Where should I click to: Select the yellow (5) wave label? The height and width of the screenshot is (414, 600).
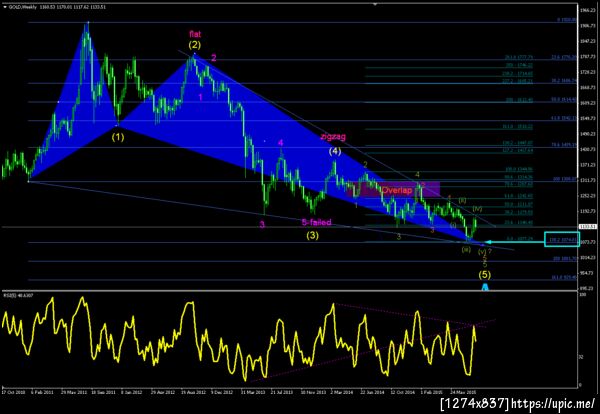[x=484, y=274]
